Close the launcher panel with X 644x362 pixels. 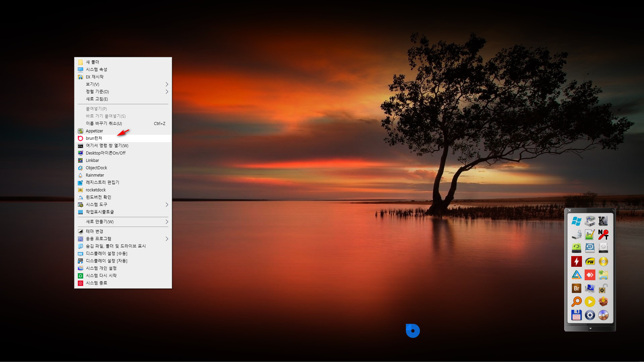[x=570, y=210]
